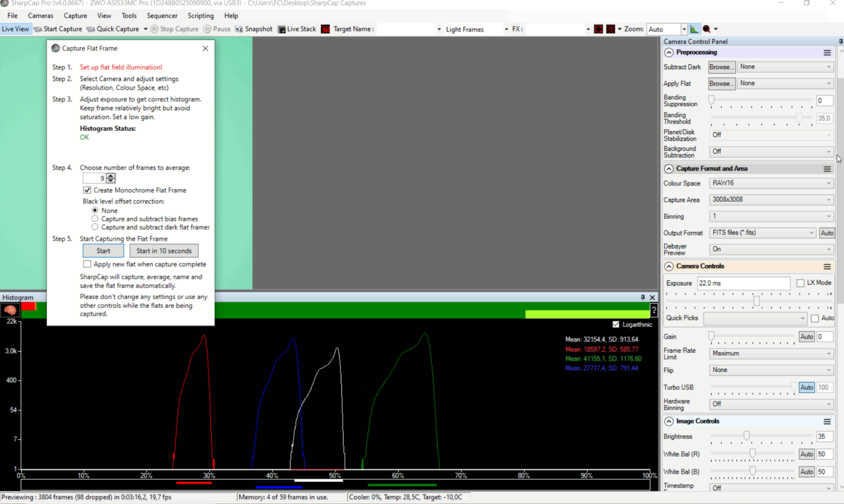Click the Auto button for White Bal (R)
The width and height of the screenshot is (844, 504).
[x=806, y=454]
